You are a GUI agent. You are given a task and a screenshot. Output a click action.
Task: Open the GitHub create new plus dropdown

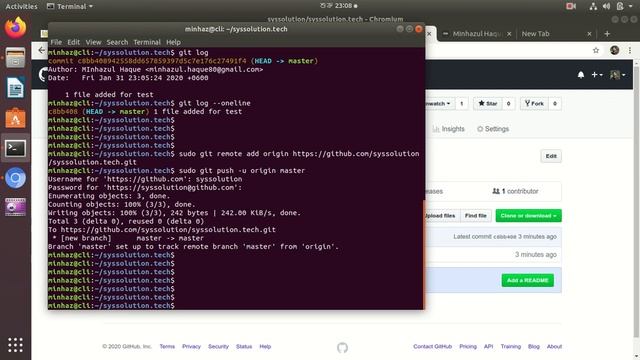coord(597,75)
